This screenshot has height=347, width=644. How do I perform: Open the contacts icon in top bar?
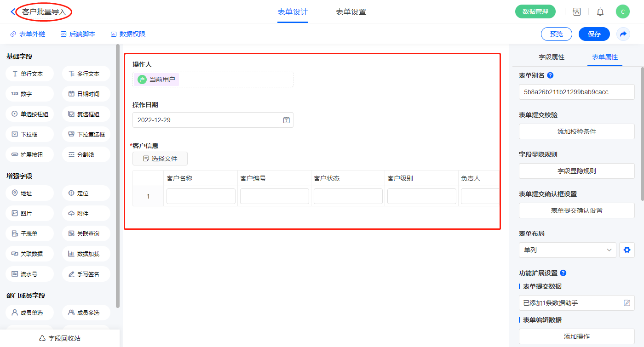click(x=576, y=12)
